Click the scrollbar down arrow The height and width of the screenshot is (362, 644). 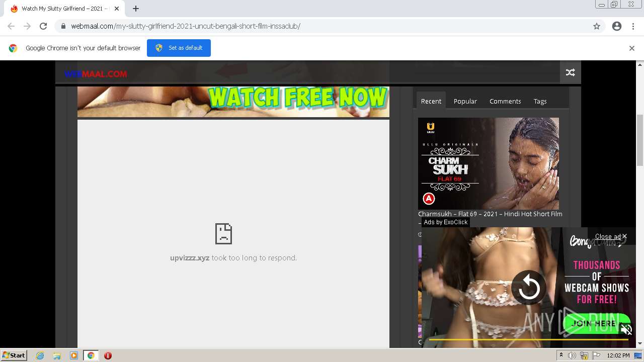[x=640, y=343]
